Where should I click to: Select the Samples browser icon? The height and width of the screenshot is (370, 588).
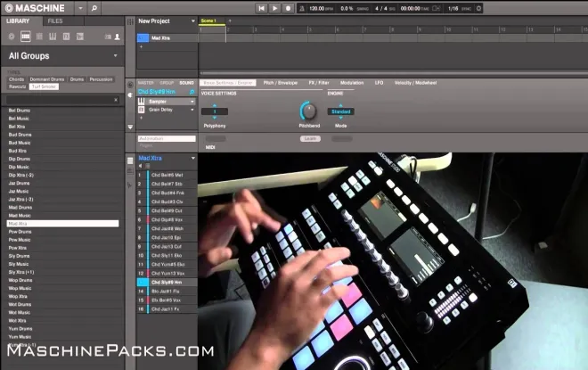[80, 37]
